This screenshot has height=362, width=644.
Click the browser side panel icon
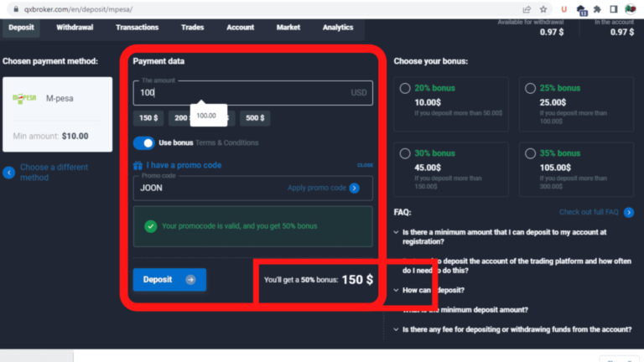tap(613, 8)
